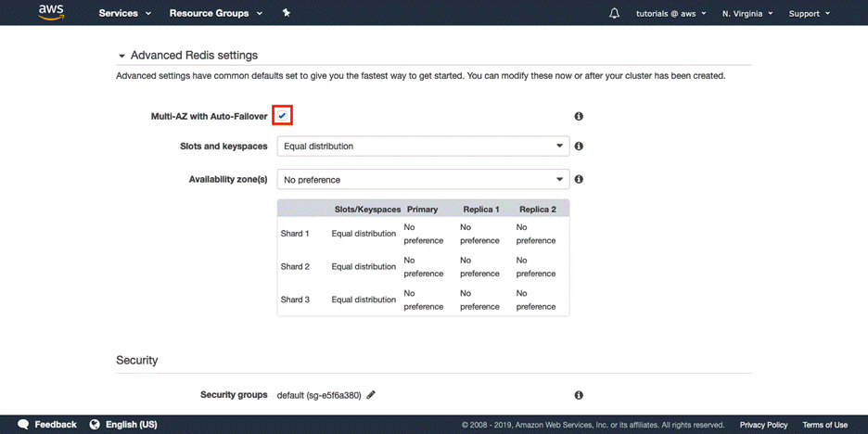This screenshot has height=434, width=868.
Task: Click the Feedback speech bubble icon
Action: pyautogui.click(x=24, y=425)
